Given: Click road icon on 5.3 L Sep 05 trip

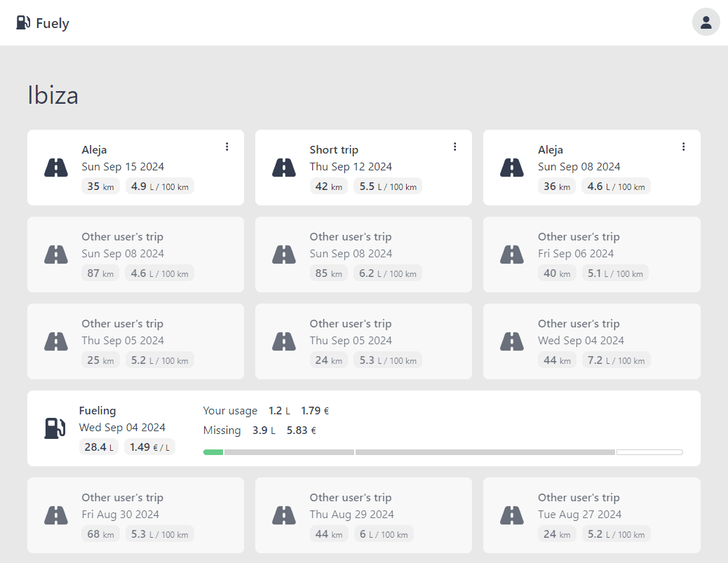Looking at the screenshot, I should point(284,341).
